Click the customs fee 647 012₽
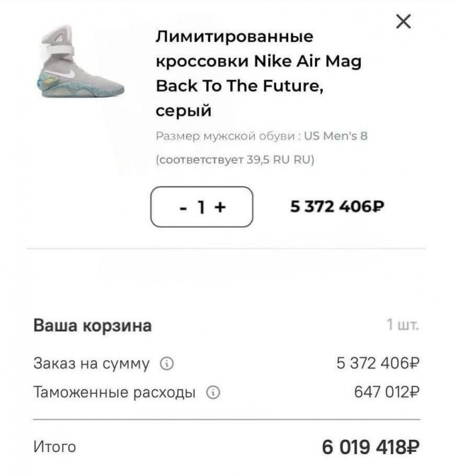 click(386, 392)
